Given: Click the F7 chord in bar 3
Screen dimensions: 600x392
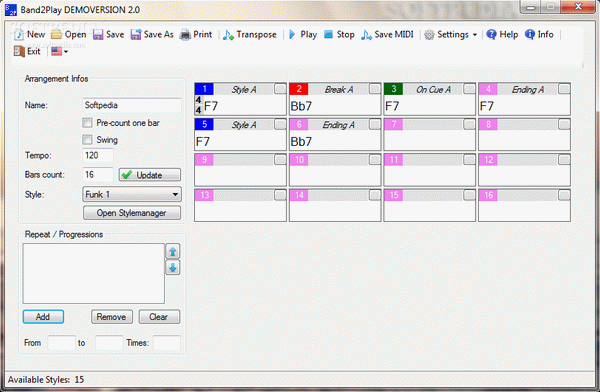Looking at the screenshot, I should [x=392, y=106].
